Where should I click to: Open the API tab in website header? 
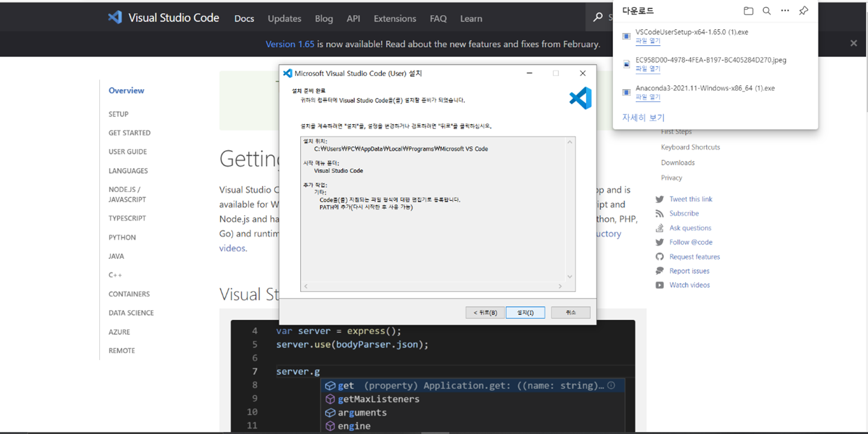(x=354, y=18)
